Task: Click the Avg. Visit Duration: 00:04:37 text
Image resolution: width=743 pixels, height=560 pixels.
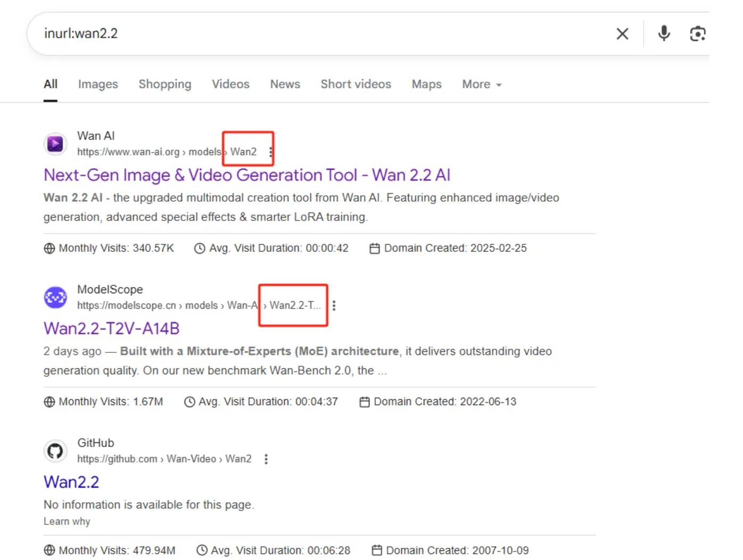Action: 268,402
